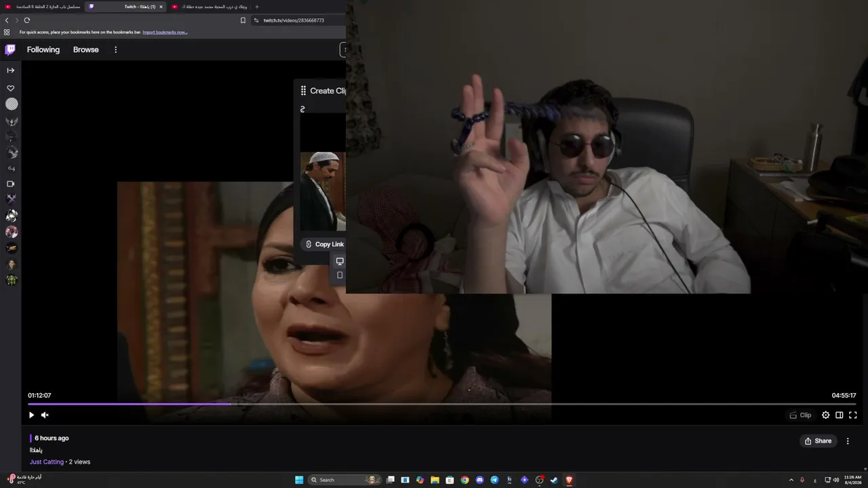Open Telegram from the taskbar
The image size is (868, 488).
coord(494,480)
